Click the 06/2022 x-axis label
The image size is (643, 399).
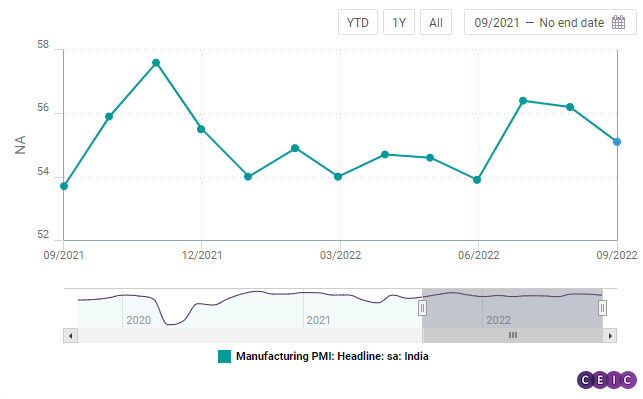tap(479, 255)
